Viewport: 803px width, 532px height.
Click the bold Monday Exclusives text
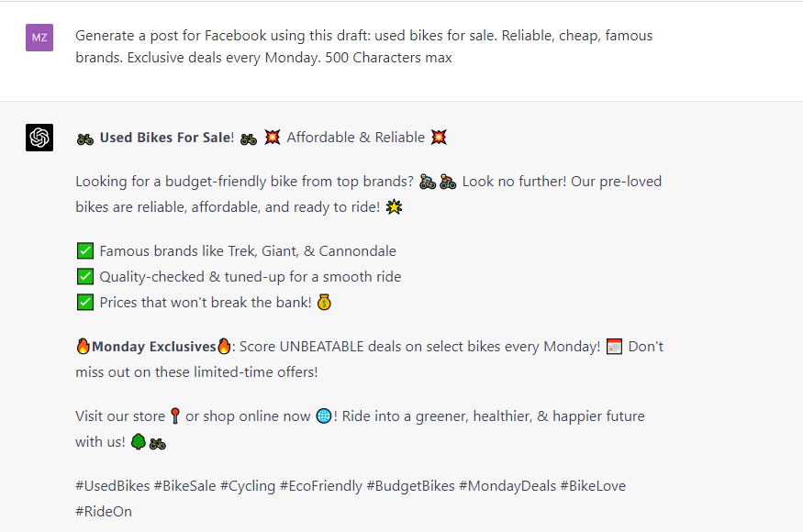(153, 347)
